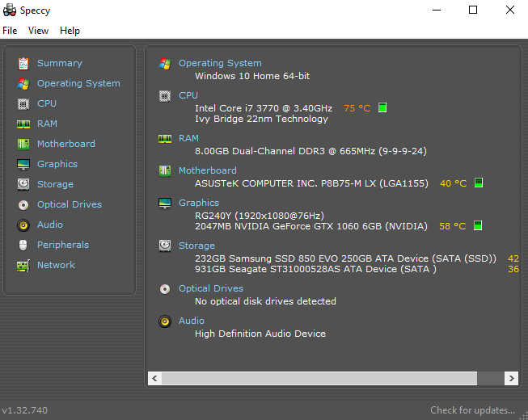The image size is (528, 420).
Task: Click the Seagate ST31000528AS storage line
Action: click(x=315, y=269)
